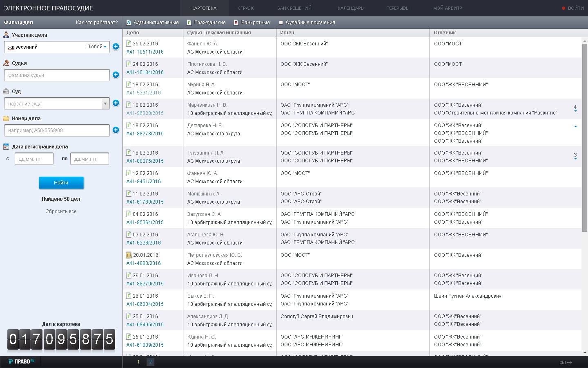Click the document icon for case А41-4963/2016
This screenshot has width=588, height=368.
tap(129, 255)
